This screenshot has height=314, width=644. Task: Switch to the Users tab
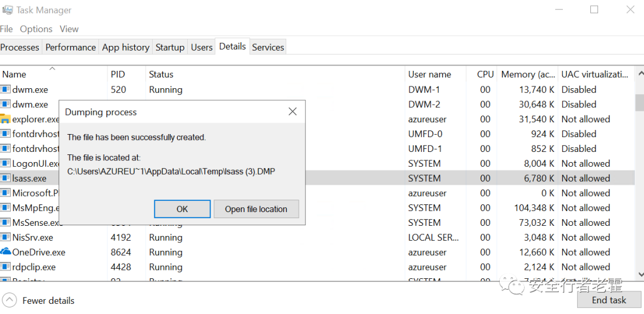tap(202, 47)
